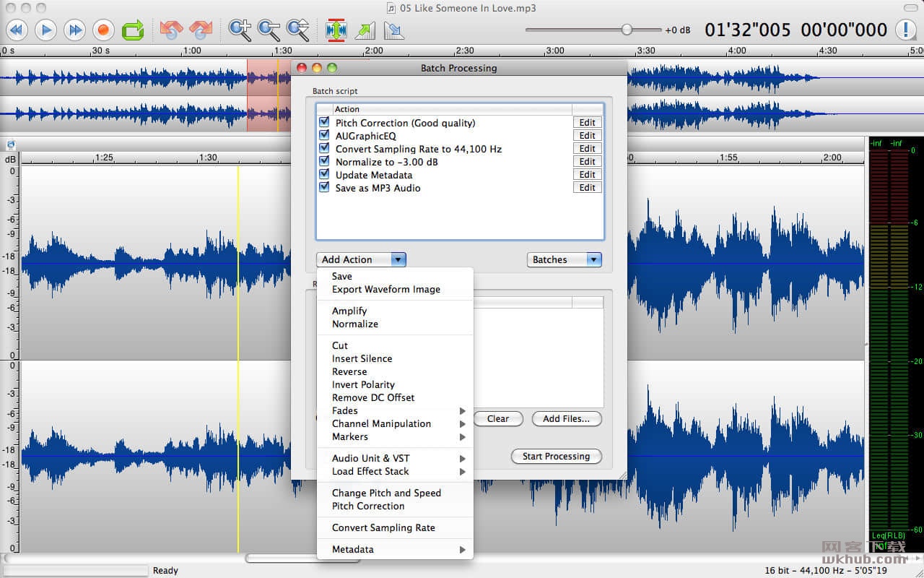Edit the Convert Sampling Rate action

point(588,149)
